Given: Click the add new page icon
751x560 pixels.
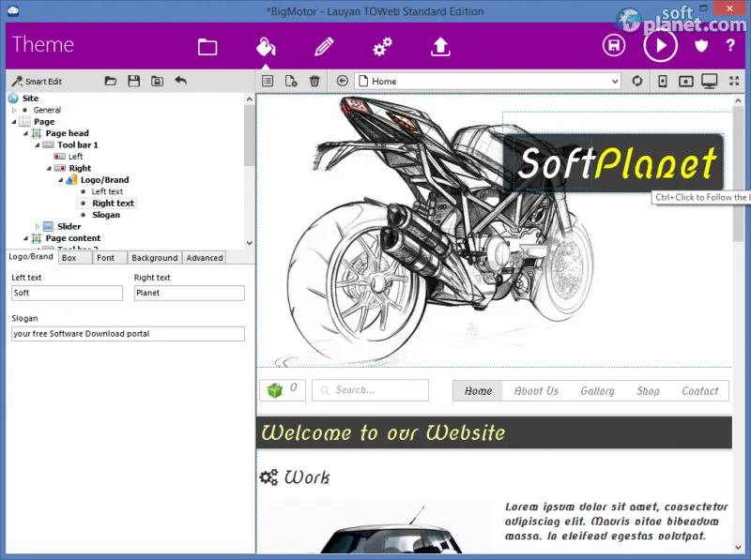Looking at the screenshot, I should tap(291, 81).
